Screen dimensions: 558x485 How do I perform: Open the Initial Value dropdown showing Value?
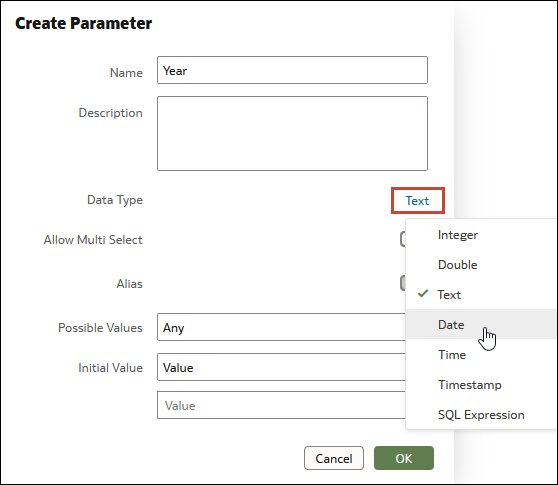point(281,367)
